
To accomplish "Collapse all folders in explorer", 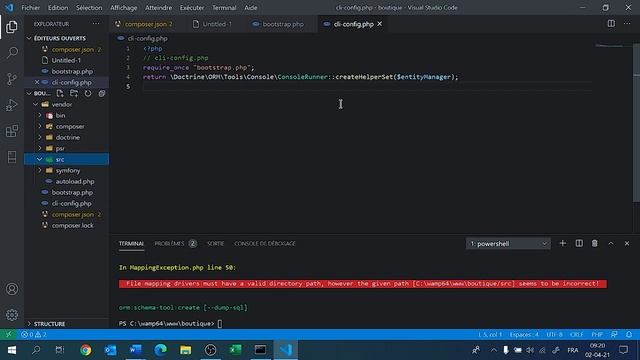I will 102,93.
